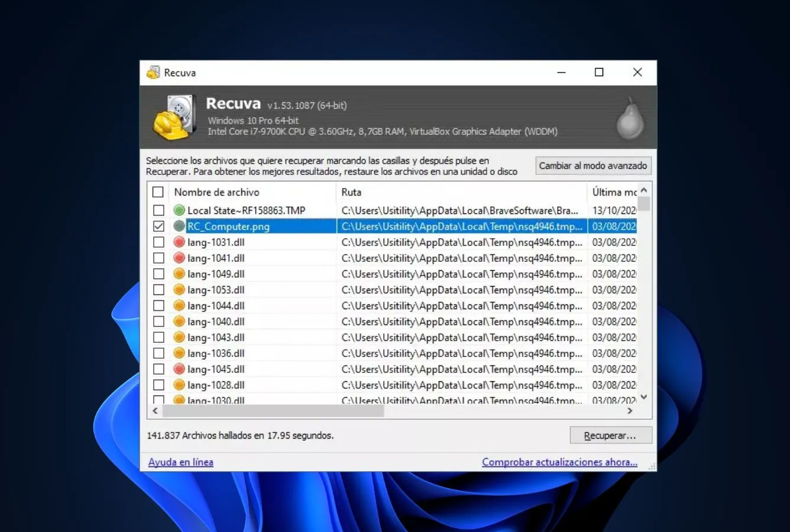Select the lang-1043.dll file name
Viewport: 790px width, 532px height.
[x=216, y=338]
